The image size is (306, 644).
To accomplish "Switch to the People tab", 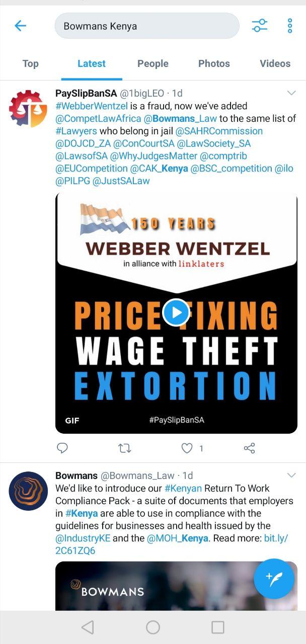I will click(x=153, y=63).
